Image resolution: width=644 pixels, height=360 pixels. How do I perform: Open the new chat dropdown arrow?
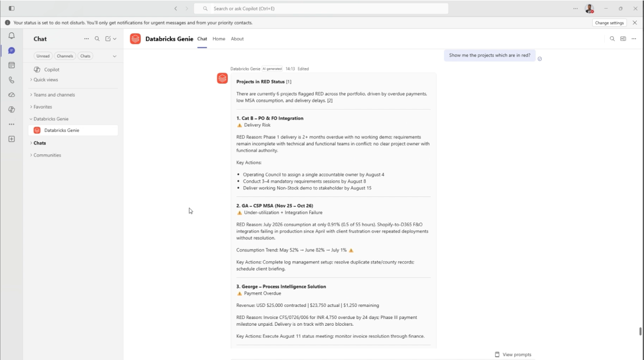[115, 39]
